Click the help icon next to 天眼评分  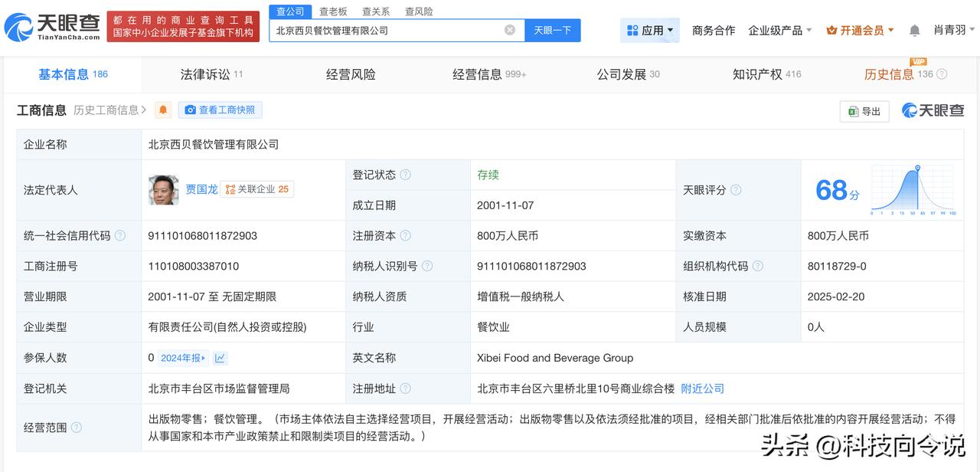736,190
